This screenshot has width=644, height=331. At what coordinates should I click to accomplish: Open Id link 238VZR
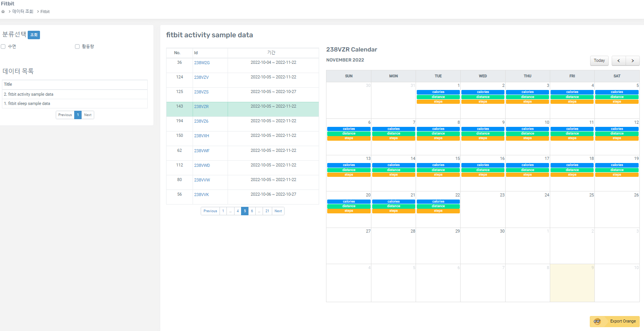point(201,106)
